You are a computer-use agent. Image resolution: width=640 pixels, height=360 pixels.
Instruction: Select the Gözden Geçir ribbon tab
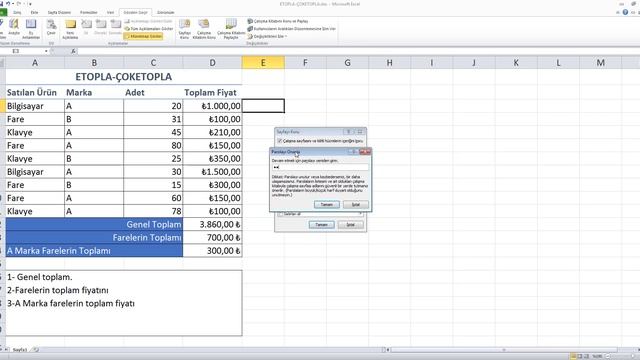[x=136, y=12]
